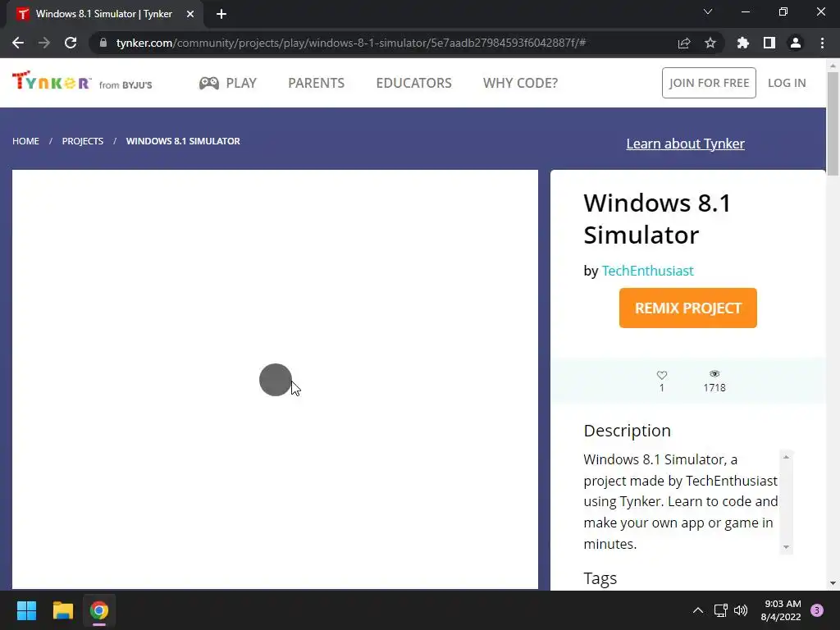Click the Tynker logo
This screenshot has width=840, height=630.
pyautogui.click(x=52, y=80)
